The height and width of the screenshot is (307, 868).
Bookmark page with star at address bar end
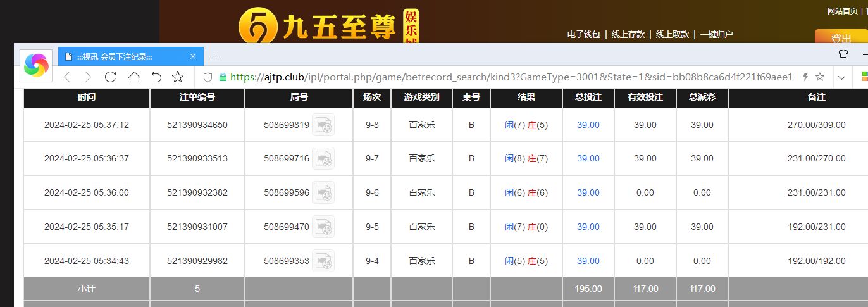click(x=820, y=77)
